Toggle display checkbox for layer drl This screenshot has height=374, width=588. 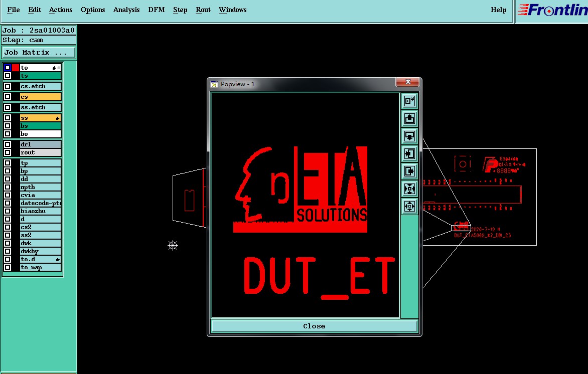click(x=8, y=144)
